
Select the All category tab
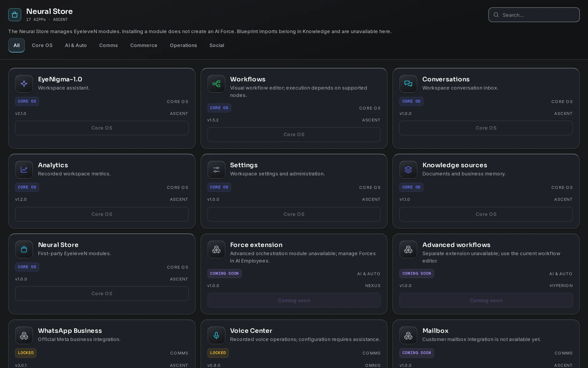17,45
